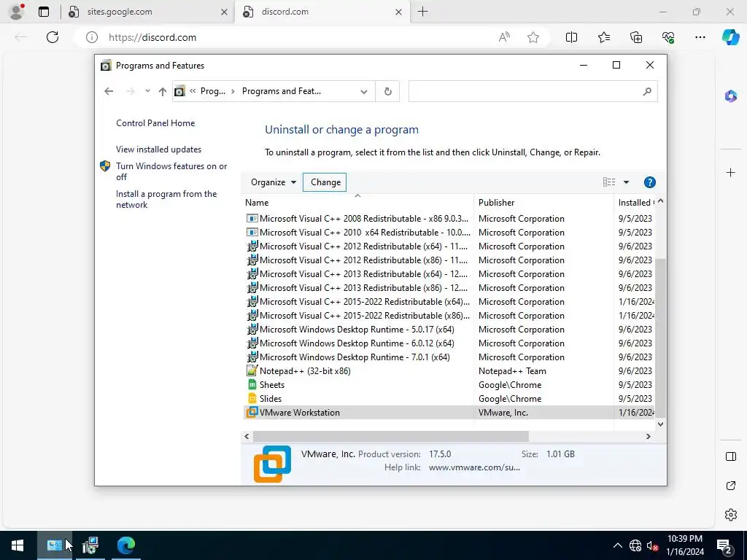Open Turn Windows features on or off
747x560 pixels.
(171, 171)
